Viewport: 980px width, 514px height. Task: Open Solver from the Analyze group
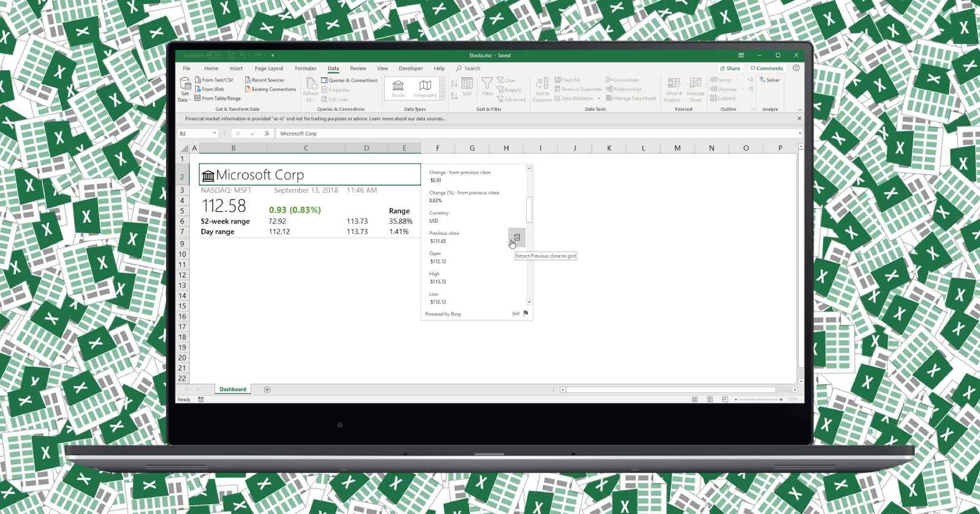770,80
